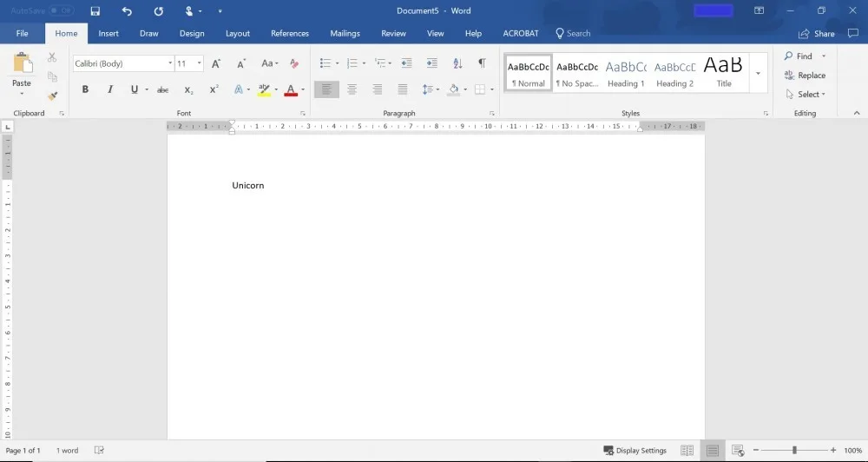The width and height of the screenshot is (868, 462).
Task: Open the Change Case Aa menu
Action: coord(270,63)
